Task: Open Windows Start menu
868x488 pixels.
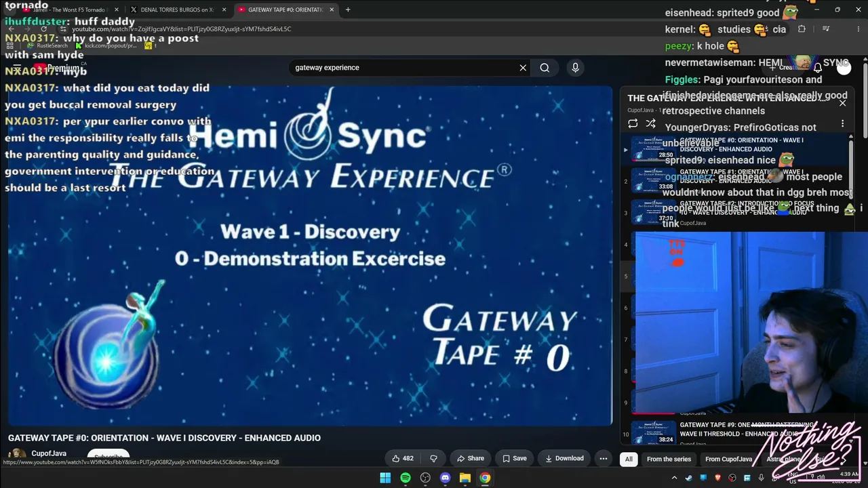Action: click(385, 478)
